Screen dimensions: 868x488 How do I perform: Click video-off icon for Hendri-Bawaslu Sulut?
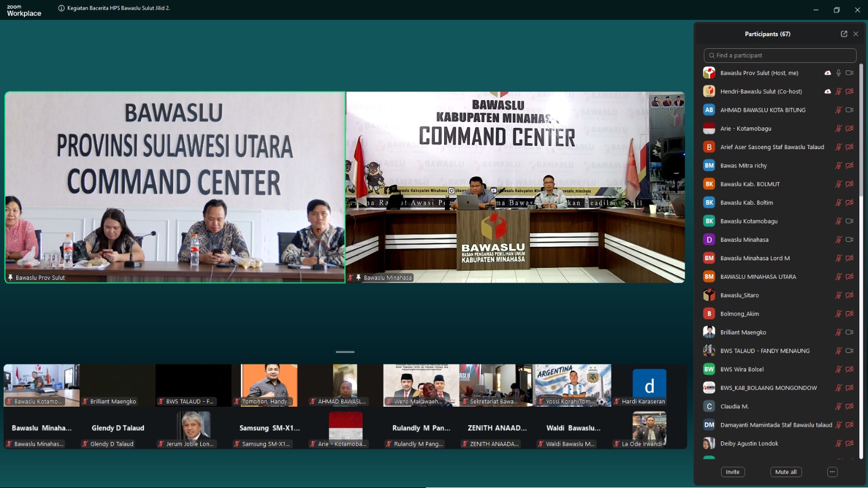pyautogui.click(x=850, y=91)
